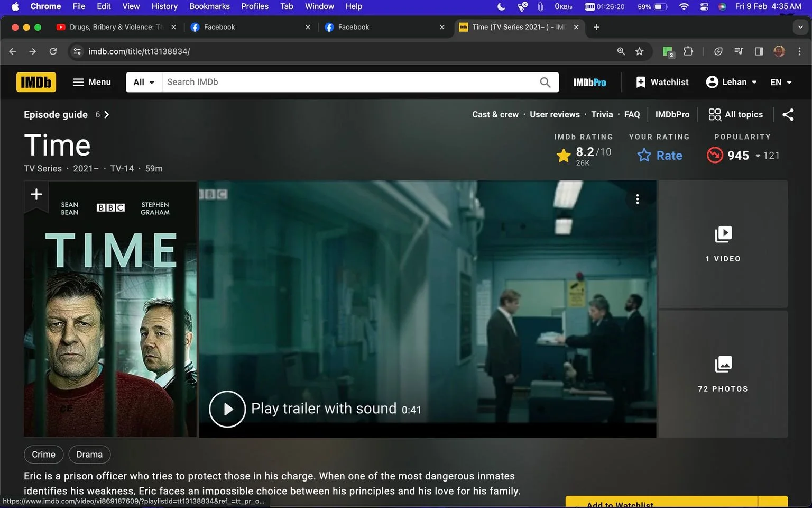The width and height of the screenshot is (812, 508).
Task: Rate this title with the star
Action: (x=659, y=156)
